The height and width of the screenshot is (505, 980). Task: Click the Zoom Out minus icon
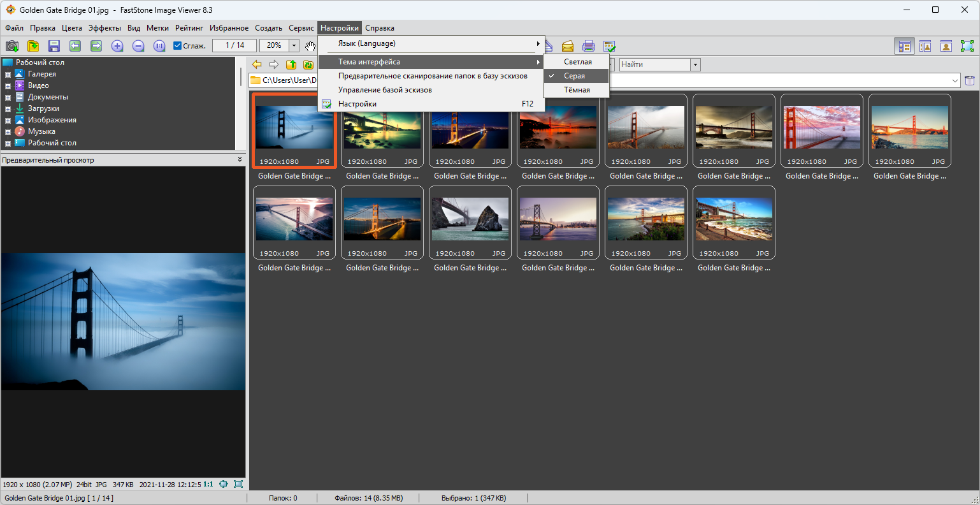tap(138, 46)
